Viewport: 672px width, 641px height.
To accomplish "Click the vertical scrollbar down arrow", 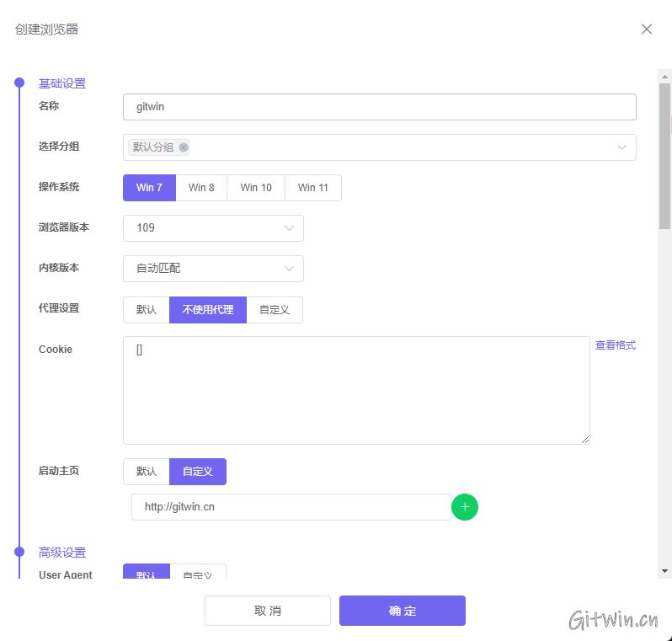I will (664, 570).
